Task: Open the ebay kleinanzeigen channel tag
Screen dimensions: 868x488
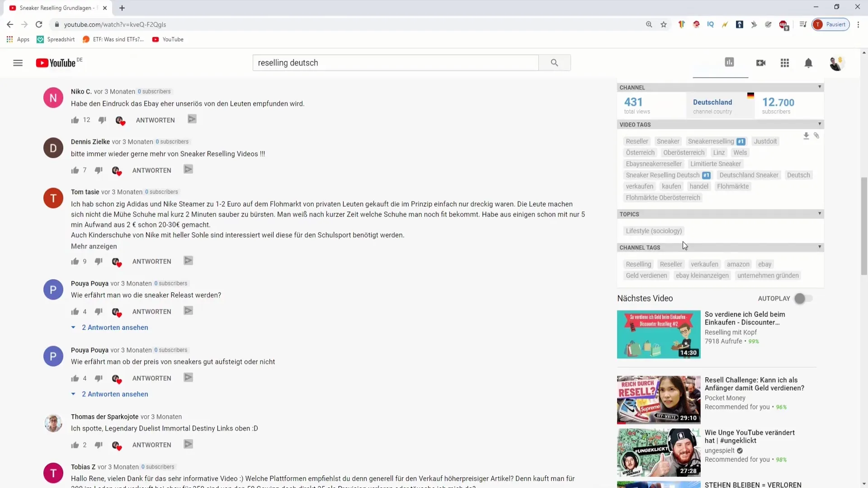Action: 702,276
